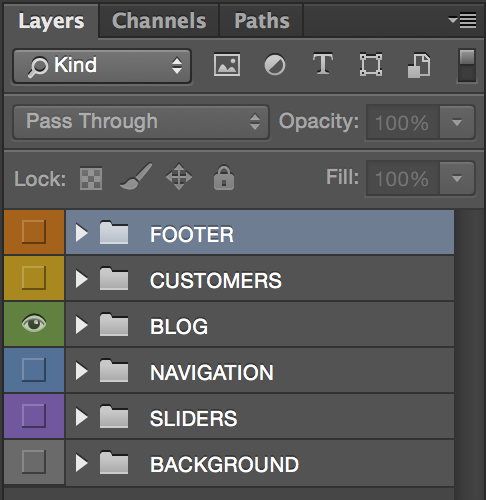Filter layers by pixel image kind
Image resolution: width=486 pixels, height=500 pixels.
tap(227, 65)
